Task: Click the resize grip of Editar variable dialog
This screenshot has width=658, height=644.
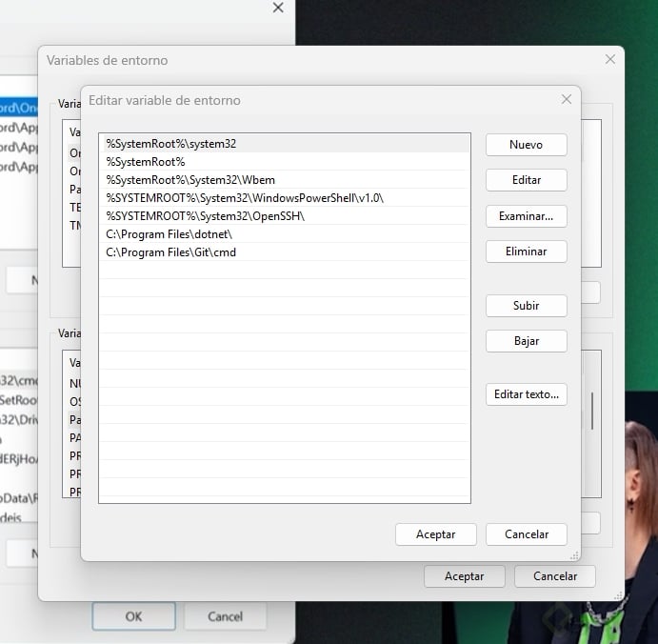Action: tap(574, 555)
